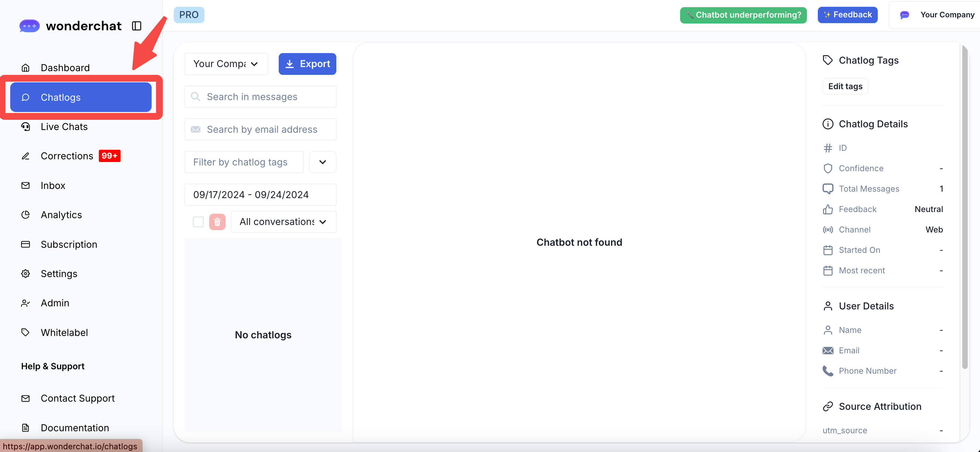Click the Search in messages field

[x=260, y=97]
